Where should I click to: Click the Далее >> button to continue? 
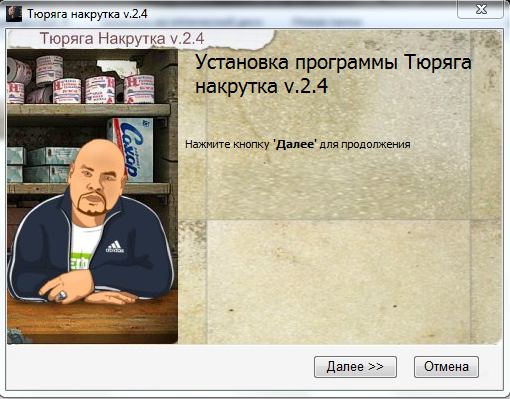click(355, 367)
